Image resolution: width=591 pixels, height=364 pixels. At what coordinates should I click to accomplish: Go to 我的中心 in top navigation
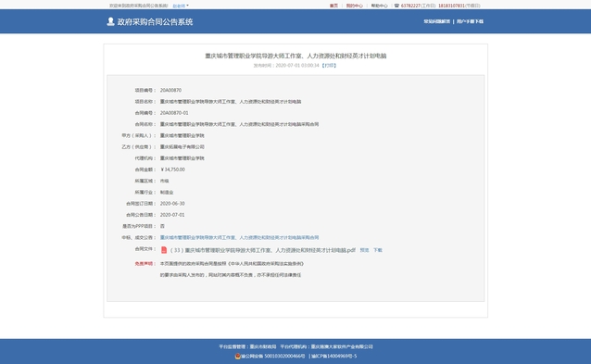click(x=354, y=6)
